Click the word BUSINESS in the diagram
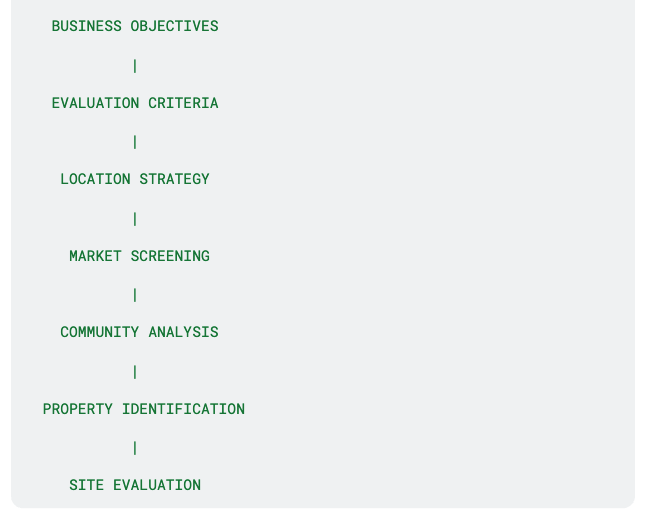Image resolution: width=651 pixels, height=518 pixels. [87, 26]
